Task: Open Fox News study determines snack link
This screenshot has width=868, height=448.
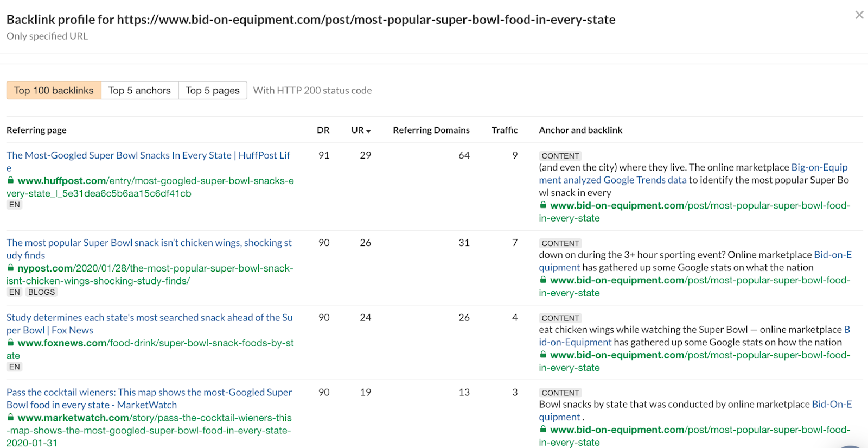Action: 149,318
